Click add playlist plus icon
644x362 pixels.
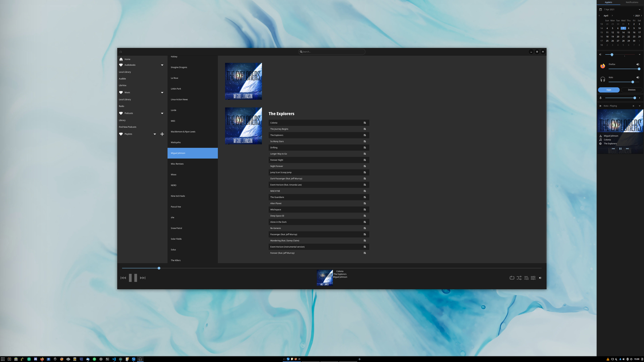162,134
